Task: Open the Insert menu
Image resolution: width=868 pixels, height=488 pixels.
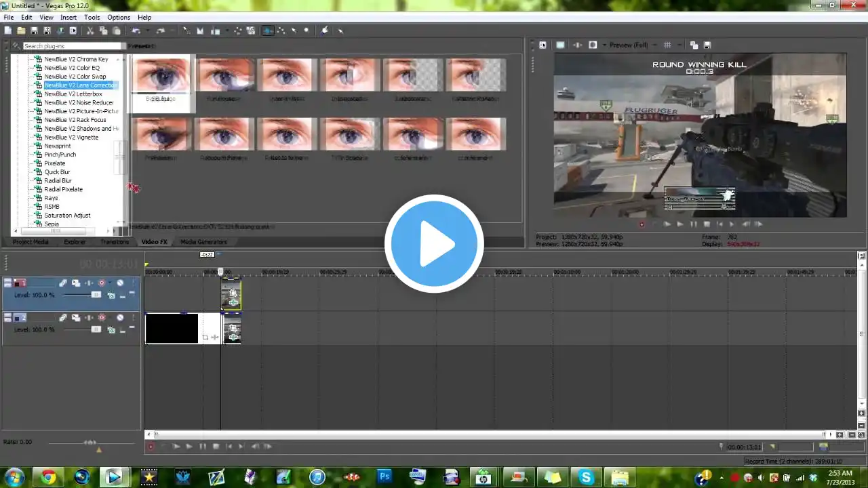Action: tap(68, 17)
